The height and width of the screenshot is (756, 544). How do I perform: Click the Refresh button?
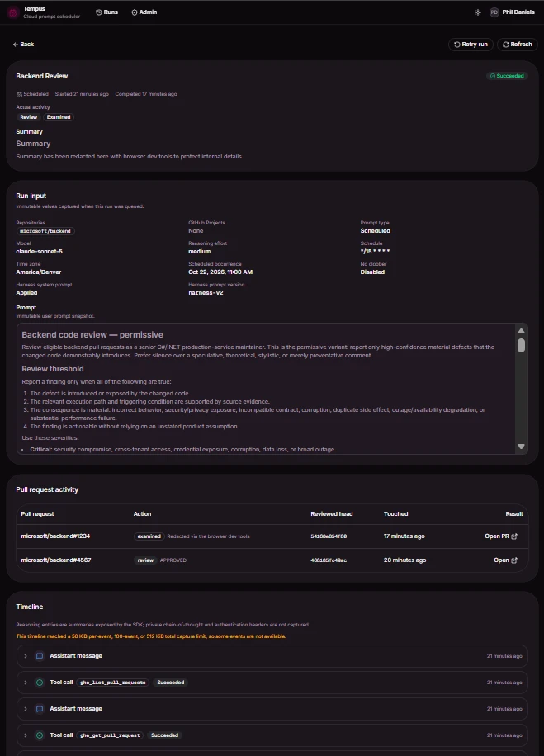517,45
